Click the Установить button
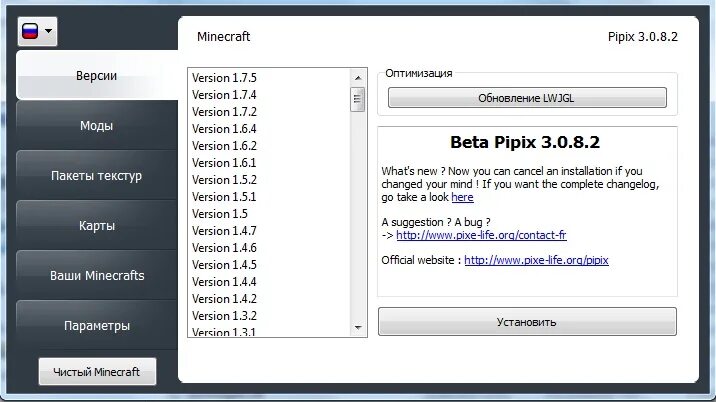716x402 pixels. click(527, 322)
